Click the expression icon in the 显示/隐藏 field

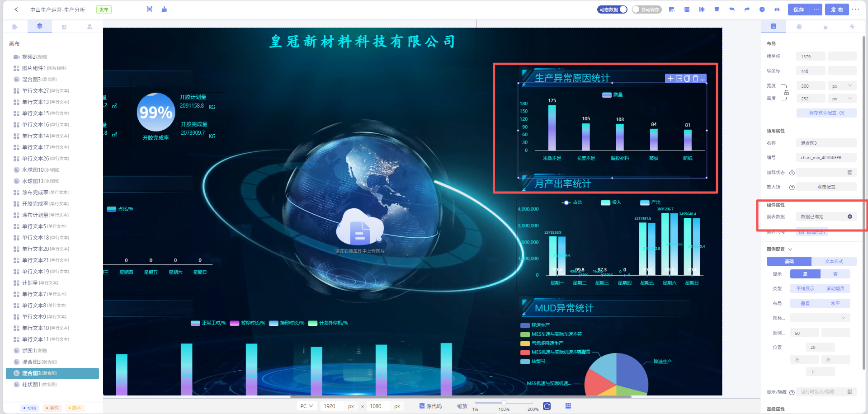click(x=850, y=392)
